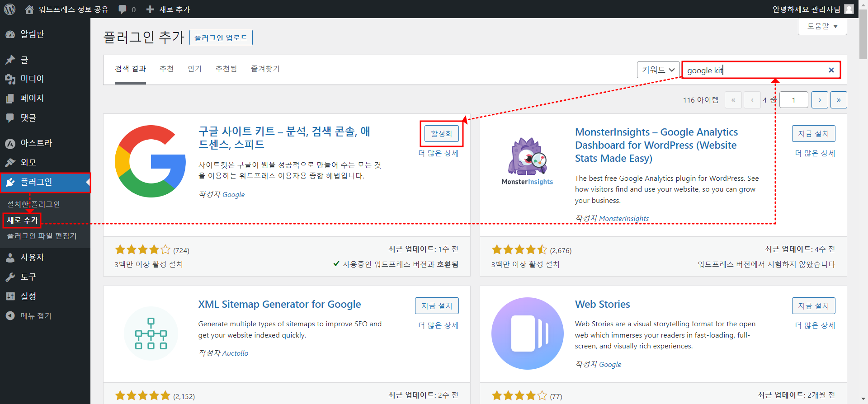Open the comments bubble icon in admin bar
The image size is (868, 404).
point(123,9)
